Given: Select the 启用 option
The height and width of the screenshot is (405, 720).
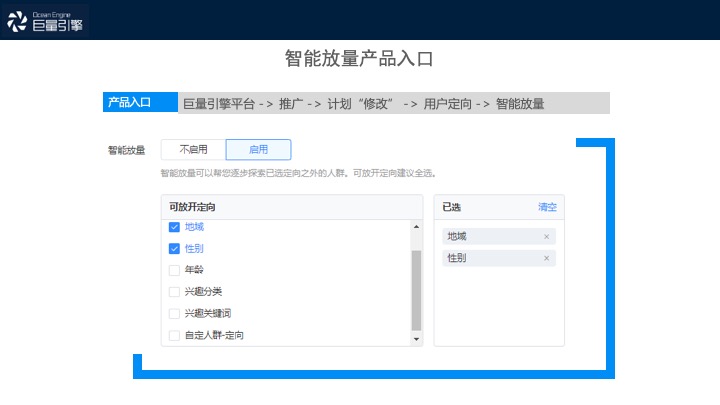Looking at the screenshot, I should pos(259,150).
